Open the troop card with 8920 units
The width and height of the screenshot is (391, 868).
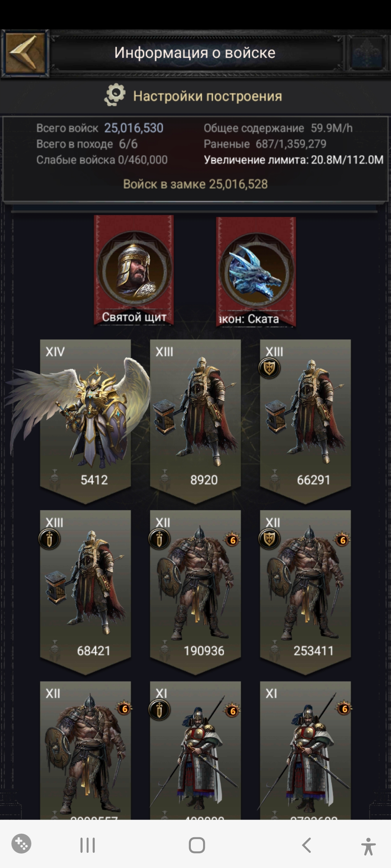(195, 420)
